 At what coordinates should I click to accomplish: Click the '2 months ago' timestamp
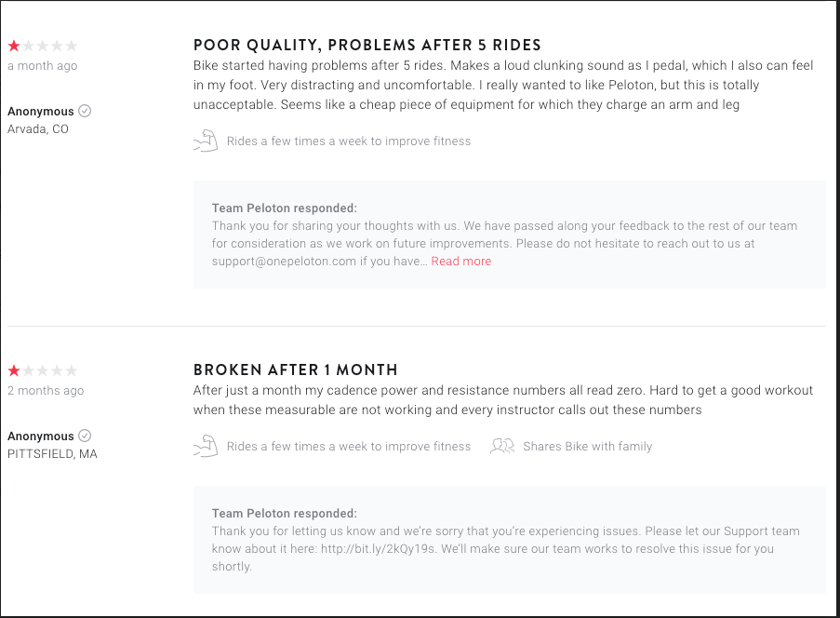[x=46, y=391]
